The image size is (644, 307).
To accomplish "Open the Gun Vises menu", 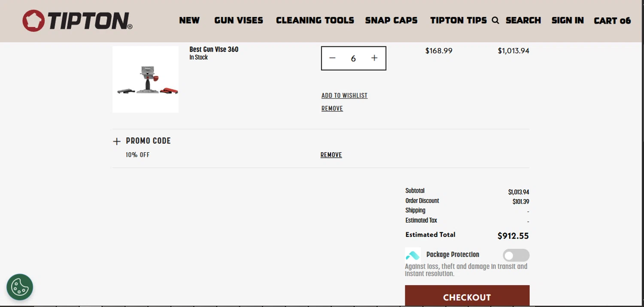I will click(239, 20).
